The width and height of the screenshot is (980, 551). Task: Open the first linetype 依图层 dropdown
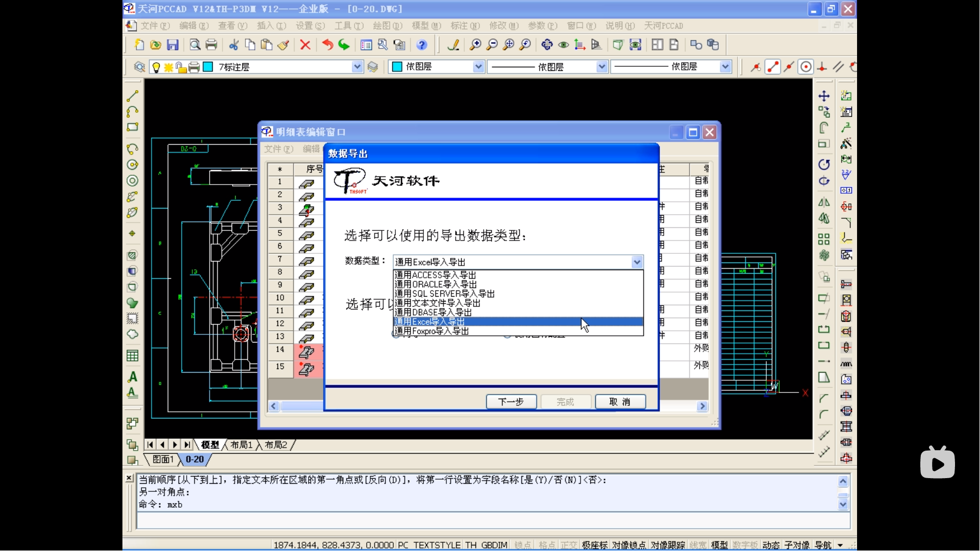click(602, 67)
